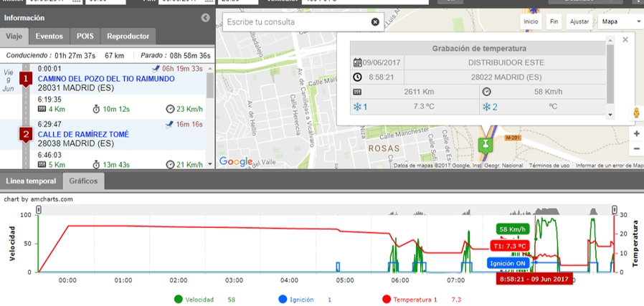The image size is (644, 306).
Task: Collapse the Información panel with arrow icon
Action: click(x=205, y=18)
